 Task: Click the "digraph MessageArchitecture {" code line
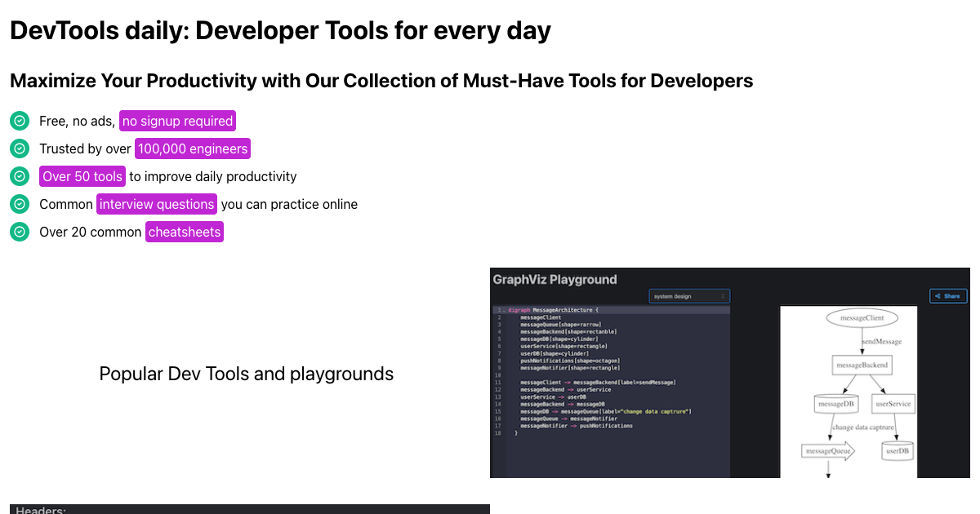[x=554, y=310]
